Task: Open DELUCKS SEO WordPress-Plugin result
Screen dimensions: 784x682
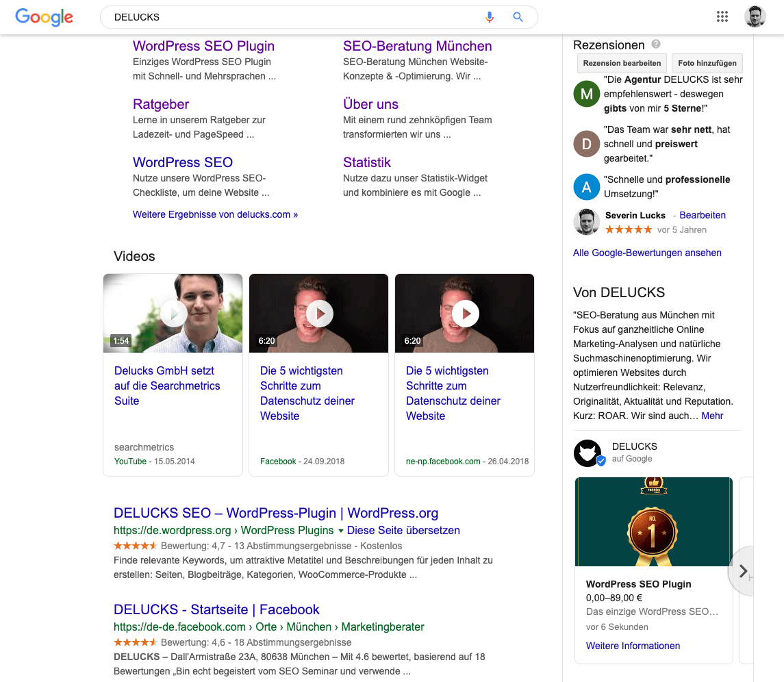Action: point(276,513)
